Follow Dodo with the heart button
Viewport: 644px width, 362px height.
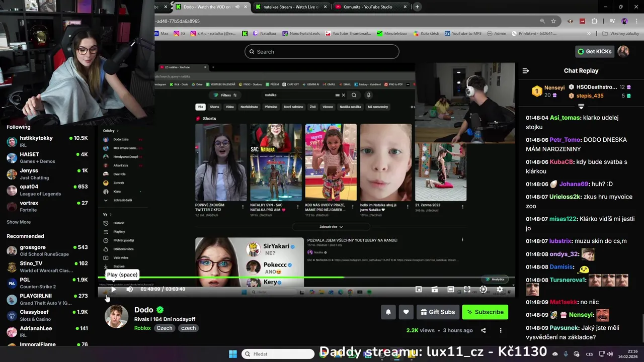point(406,312)
